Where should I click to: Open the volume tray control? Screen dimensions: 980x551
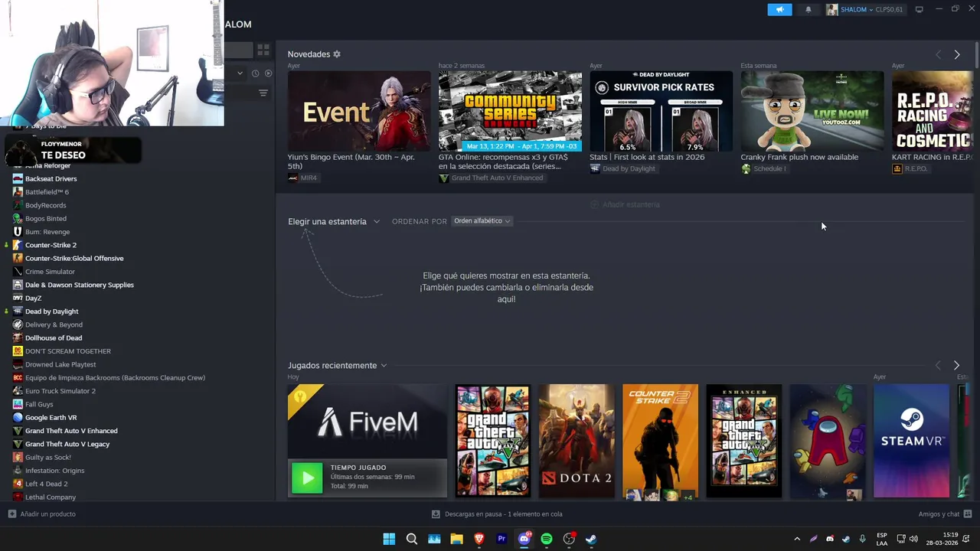pyautogui.click(x=913, y=539)
